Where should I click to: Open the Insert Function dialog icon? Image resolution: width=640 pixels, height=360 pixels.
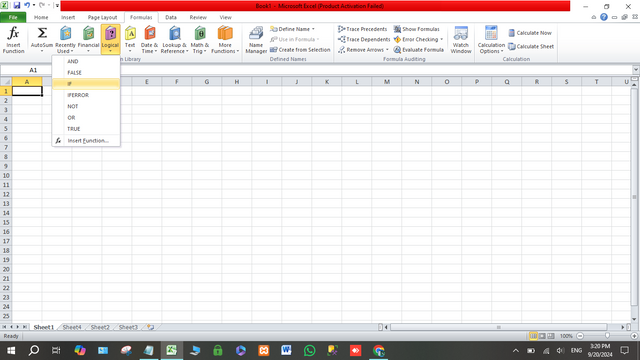(13, 40)
